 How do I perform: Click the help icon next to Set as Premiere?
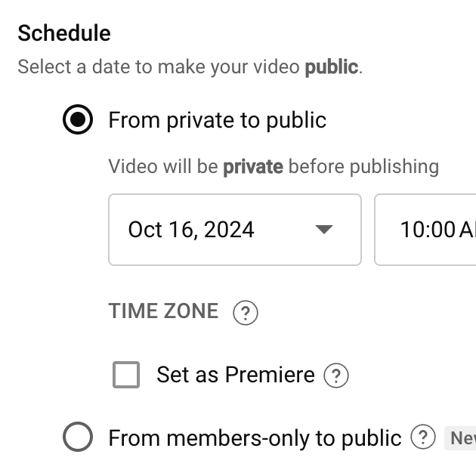click(x=335, y=375)
